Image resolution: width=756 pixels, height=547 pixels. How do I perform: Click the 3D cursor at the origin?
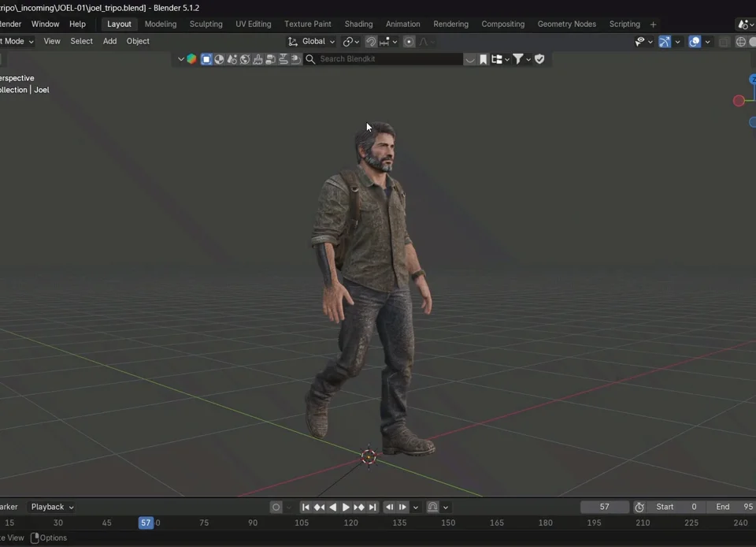click(369, 456)
